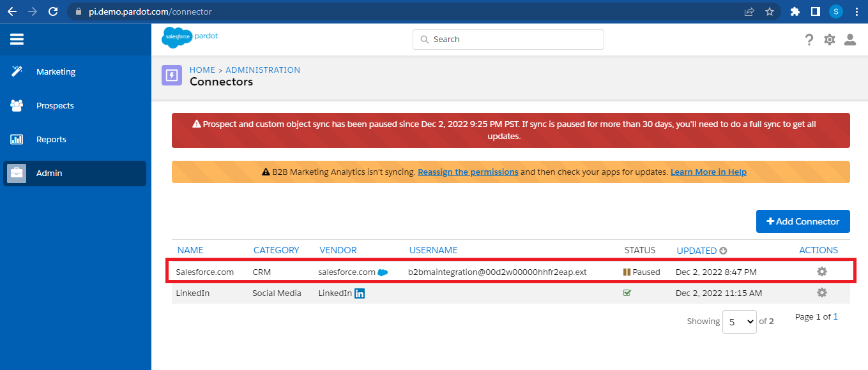The width and height of the screenshot is (868, 370).
Task: Sort table by VENDOR column header
Action: 338,250
